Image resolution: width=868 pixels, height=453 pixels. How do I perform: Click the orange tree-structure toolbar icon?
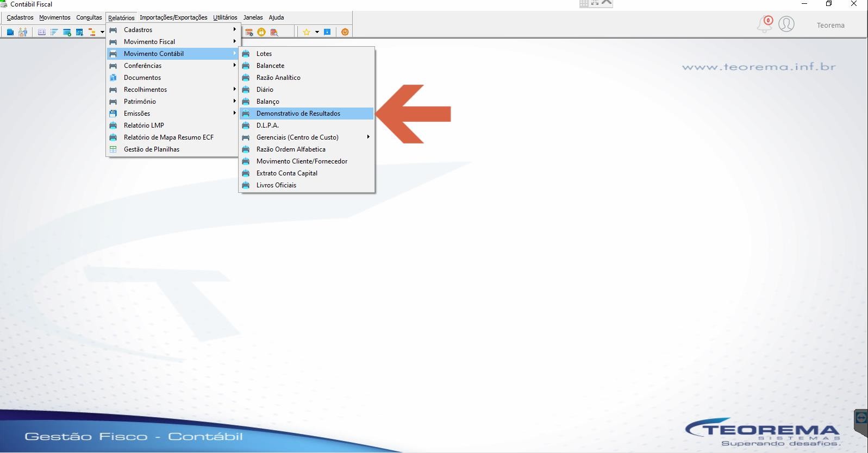tap(92, 32)
